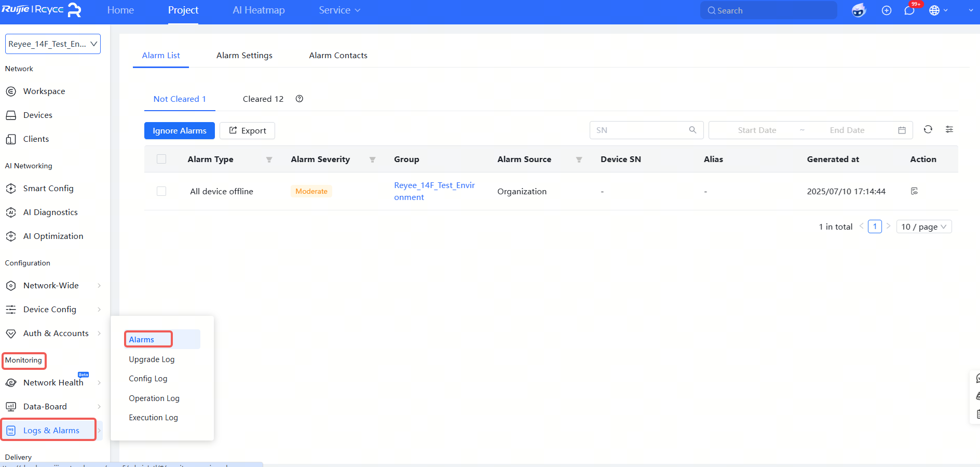Select the All device offline row checkbox

click(161, 191)
